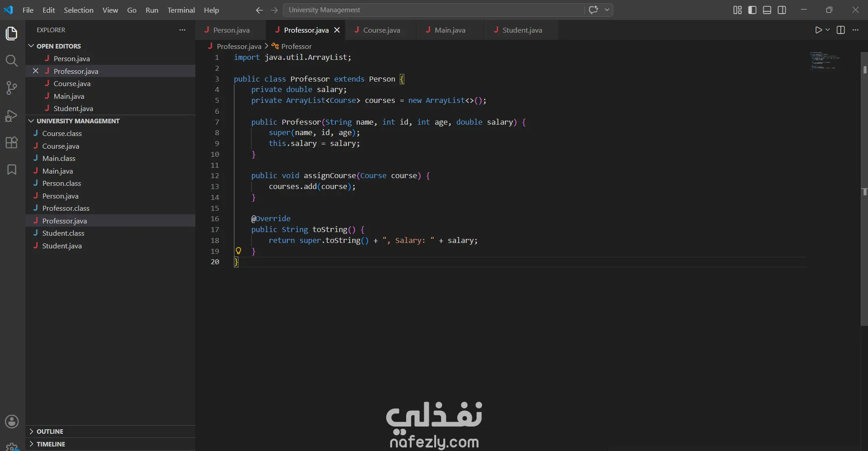868x451 pixels.
Task: Select Student.java in Open Editors
Action: click(110, 108)
